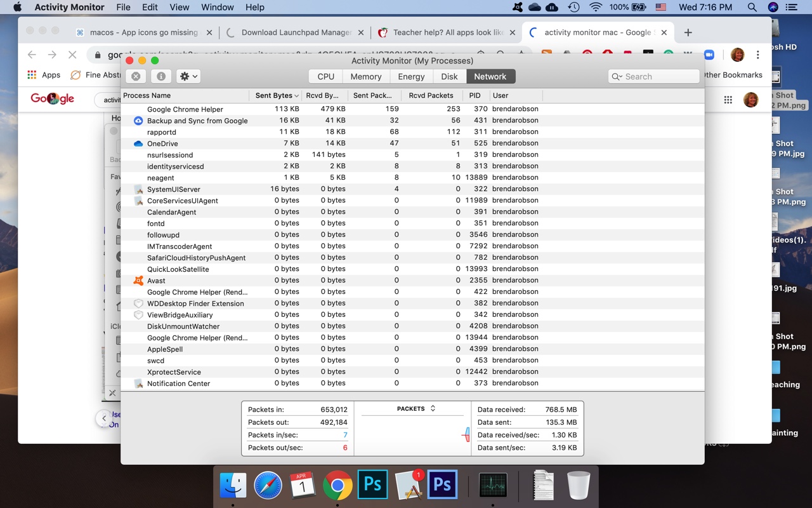The image size is (812, 508).
Task: Select the CalendarAgent process name
Action: click(x=172, y=212)
